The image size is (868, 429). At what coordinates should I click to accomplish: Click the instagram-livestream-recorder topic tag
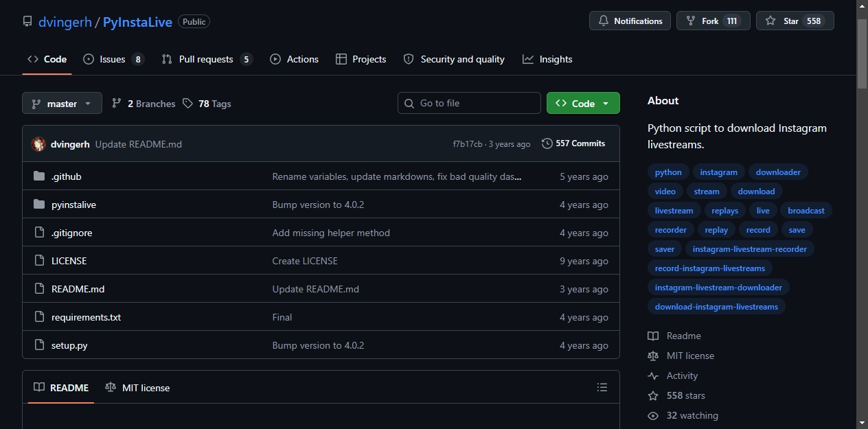click(x=749, y=249)
